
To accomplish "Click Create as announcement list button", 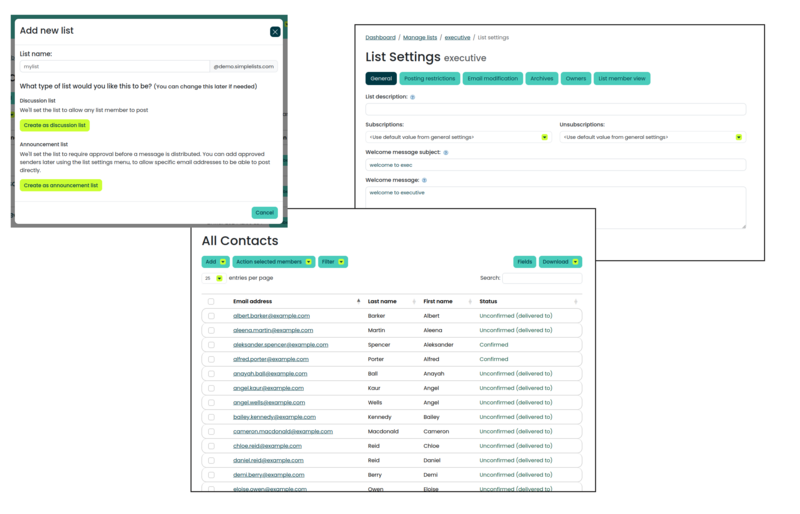I will click(x=61, y=185).
